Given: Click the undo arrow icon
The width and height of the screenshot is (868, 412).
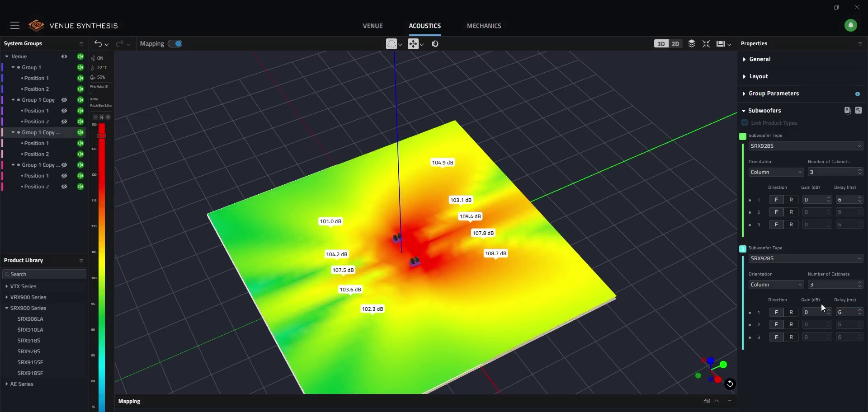Looking at the screenshot, I should [98, 44].
